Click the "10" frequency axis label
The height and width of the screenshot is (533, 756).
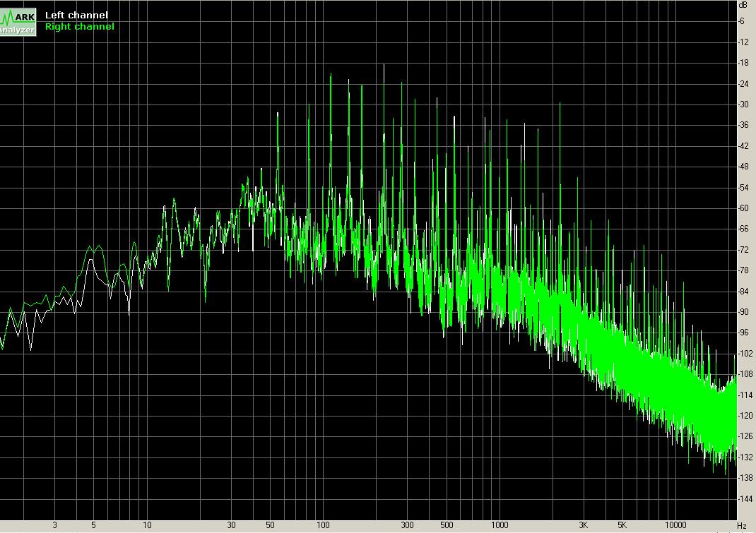147,525
